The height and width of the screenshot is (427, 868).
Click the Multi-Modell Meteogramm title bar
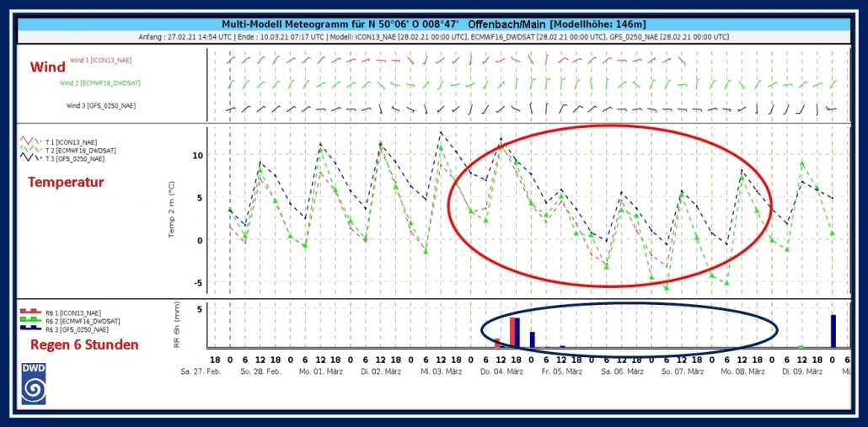coord(433,24)
